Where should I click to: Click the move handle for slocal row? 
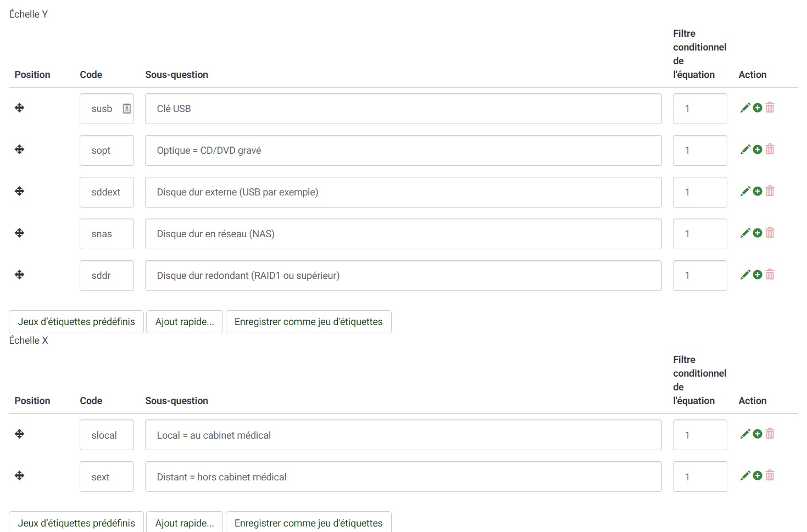(20, 434)
